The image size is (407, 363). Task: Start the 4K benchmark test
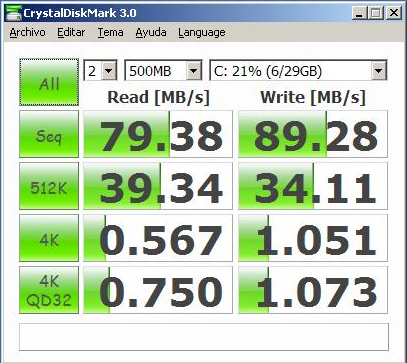(x=49, y=238)
